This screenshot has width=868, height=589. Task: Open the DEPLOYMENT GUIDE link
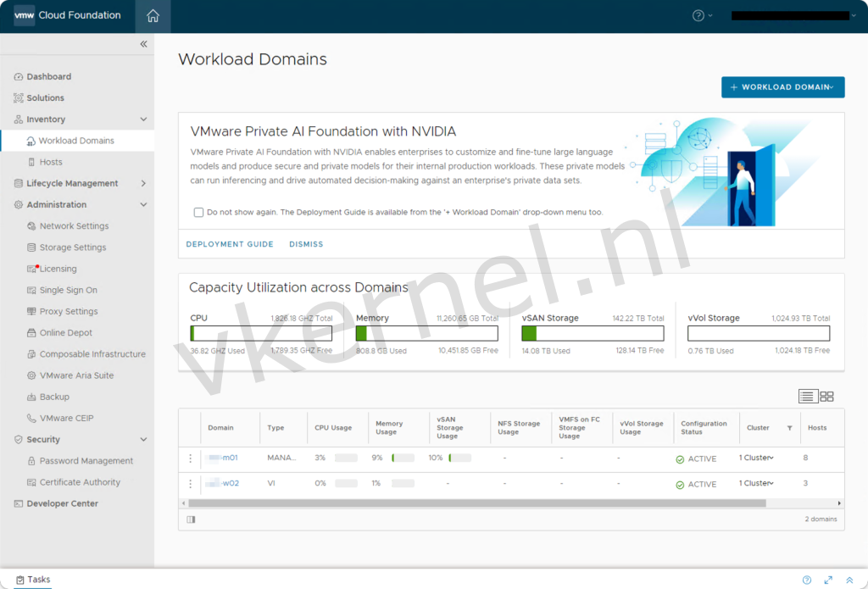tap(229, 244)
